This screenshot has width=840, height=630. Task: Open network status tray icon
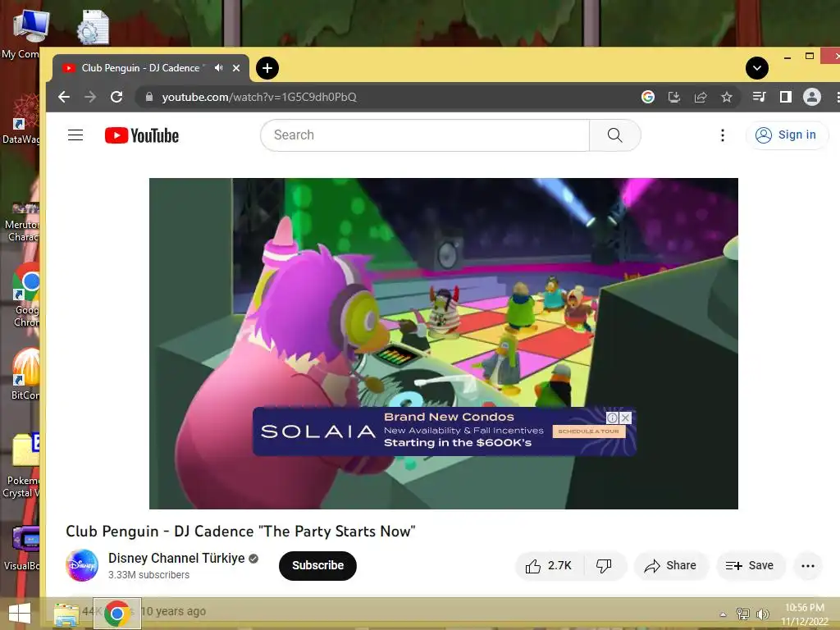pos(743,614)
